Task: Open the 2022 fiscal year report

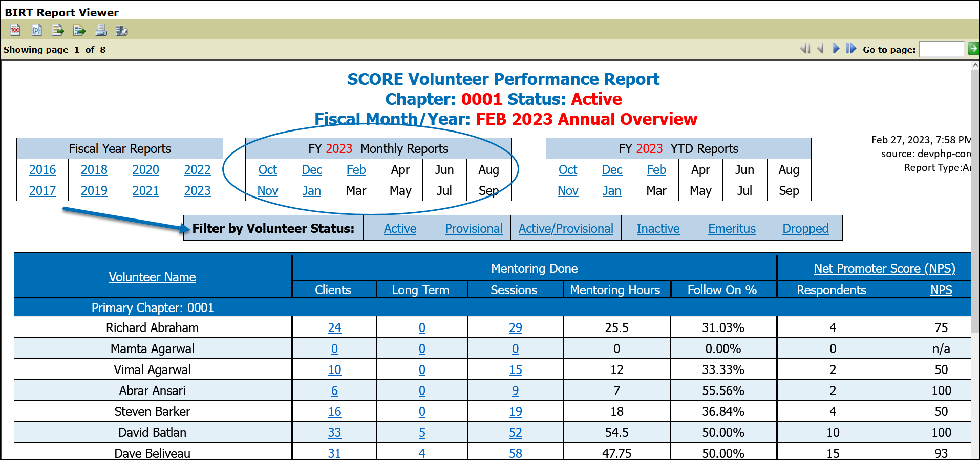Action: 198,170
